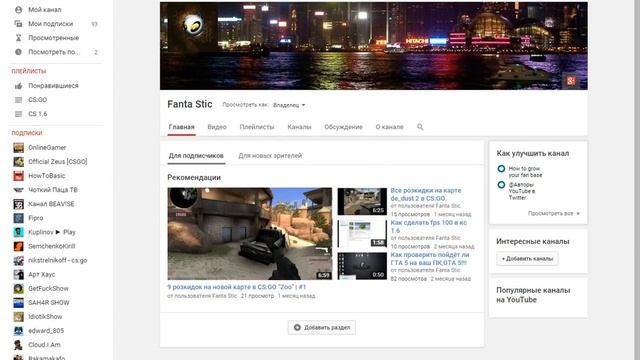Click the ПЛЕЙЛИСТЫ section header
The image size is (640, 360).
click(x=29, y=71)
